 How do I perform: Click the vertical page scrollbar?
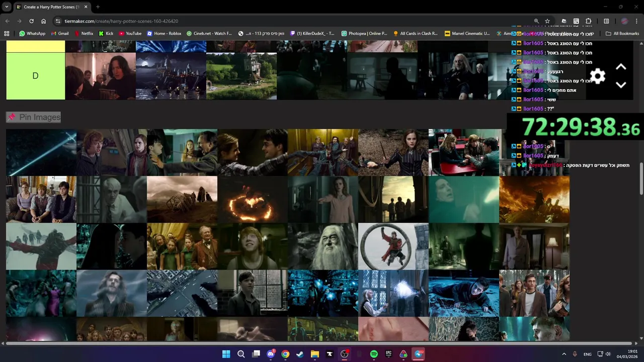[x=641, y=178]
